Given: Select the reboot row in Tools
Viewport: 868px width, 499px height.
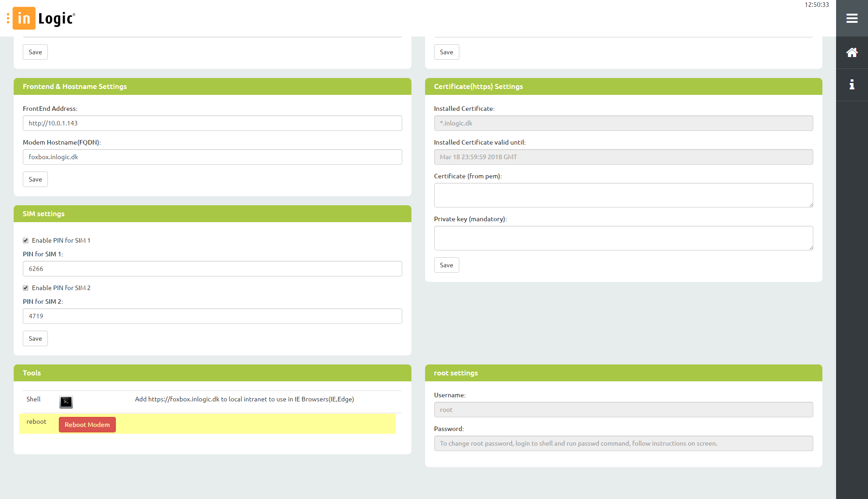Looking at the screenshot, I should pyautogui.click(x=36, y=422).
